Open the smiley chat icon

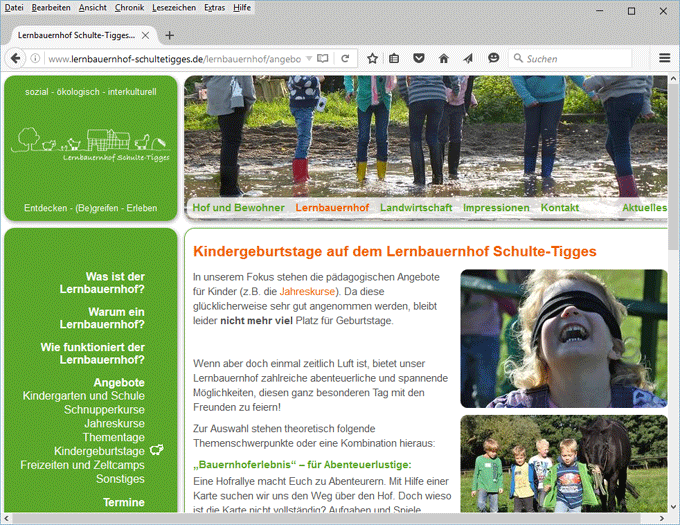(x=494, y=58)
